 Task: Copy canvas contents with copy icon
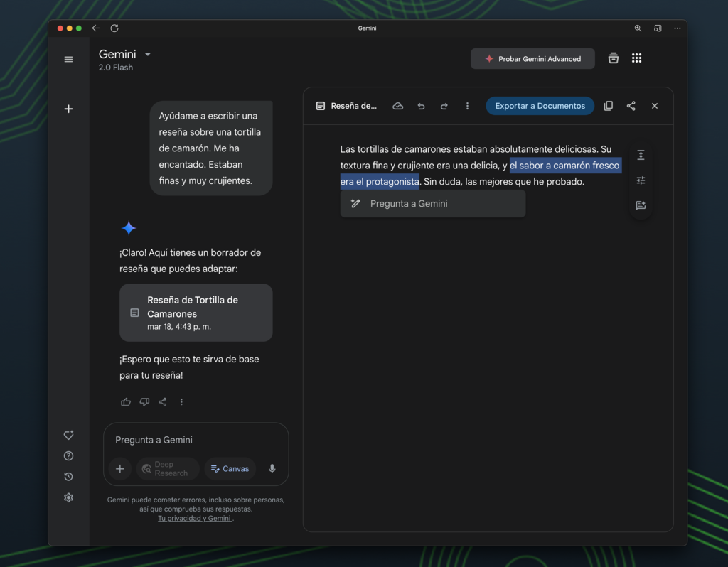[609, 106]
